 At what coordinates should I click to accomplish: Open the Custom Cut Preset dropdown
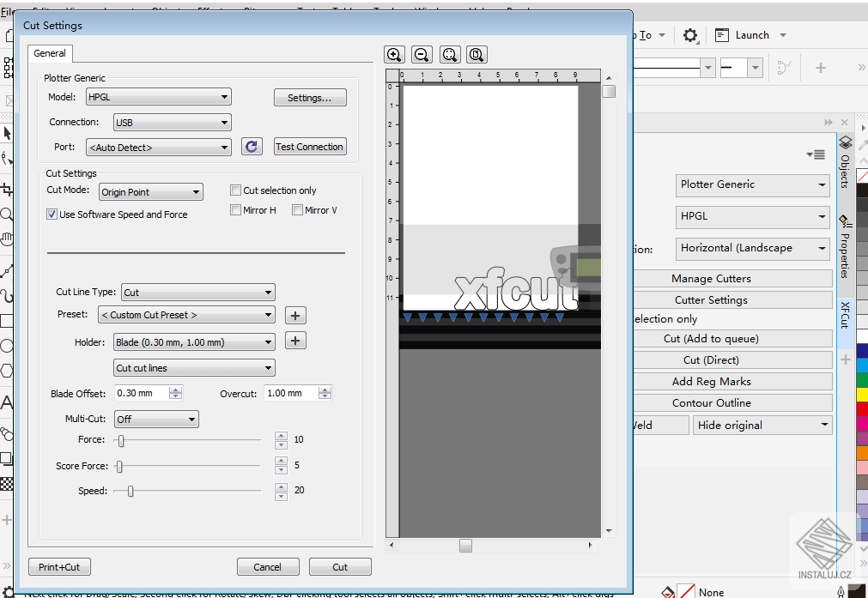pos(186,315)
